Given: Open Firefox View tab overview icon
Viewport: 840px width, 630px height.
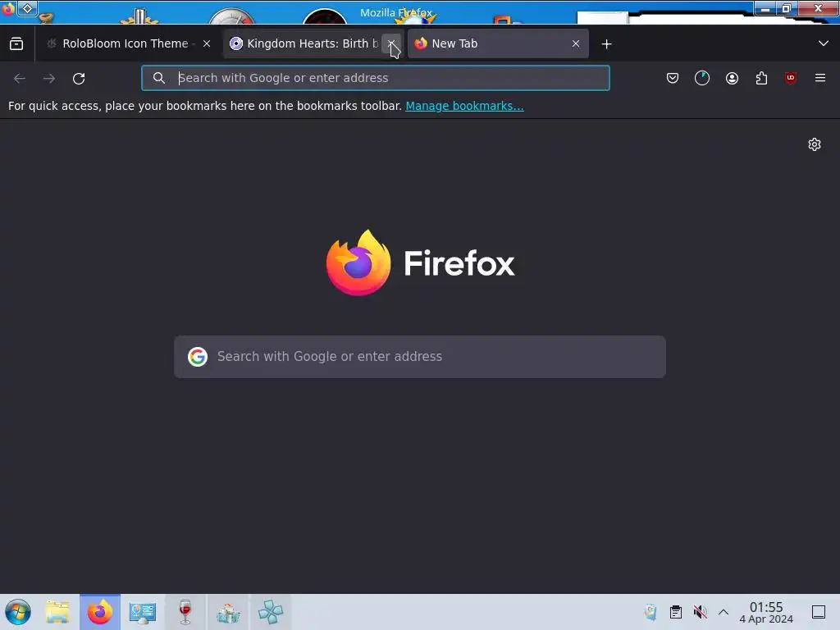Looking at the screenshot, I should 16,44.
